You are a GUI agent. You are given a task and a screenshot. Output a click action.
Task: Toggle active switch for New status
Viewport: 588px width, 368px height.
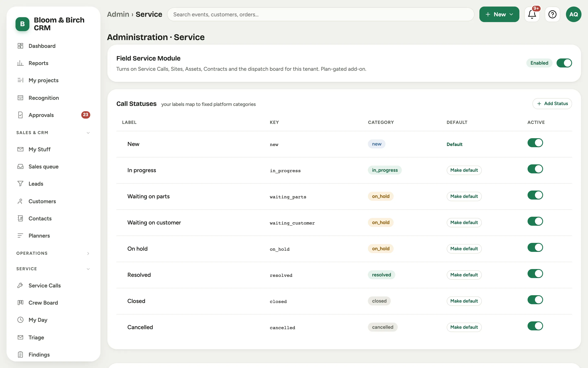[535, 143]
